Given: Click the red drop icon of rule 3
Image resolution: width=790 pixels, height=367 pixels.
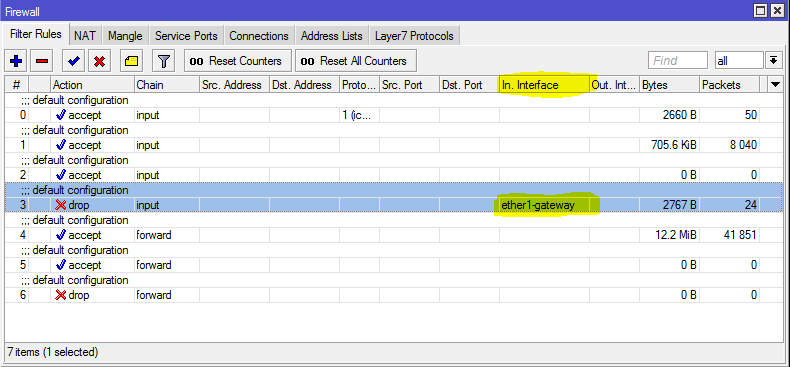Looking at the screenshot, I should click(x=61, y=205).
